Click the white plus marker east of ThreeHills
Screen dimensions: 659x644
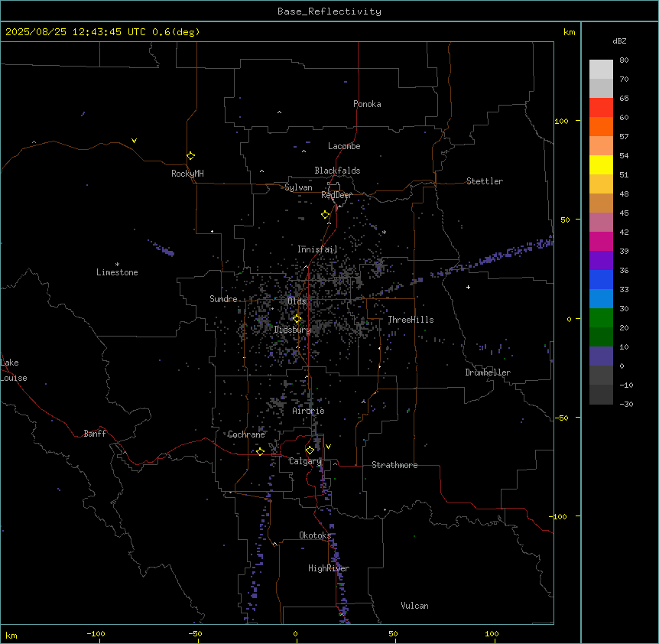coord(468,287)
